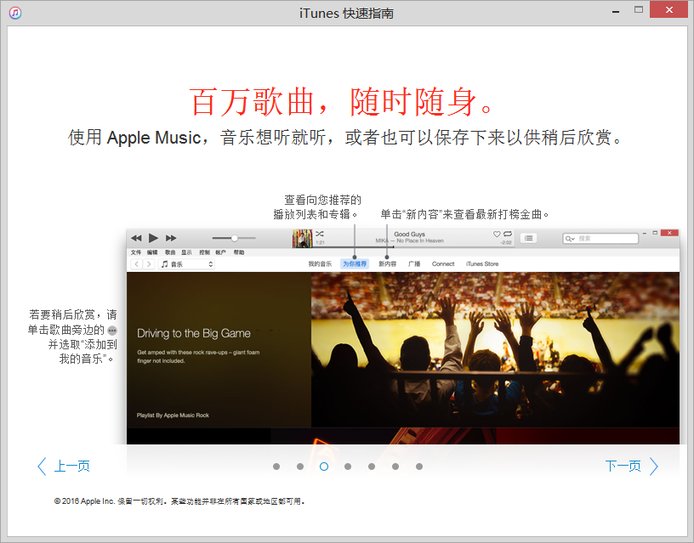This screenshot has height=543, width=694.
Task: Open the 音乐 media type dropdown
Action: point(187,264)
